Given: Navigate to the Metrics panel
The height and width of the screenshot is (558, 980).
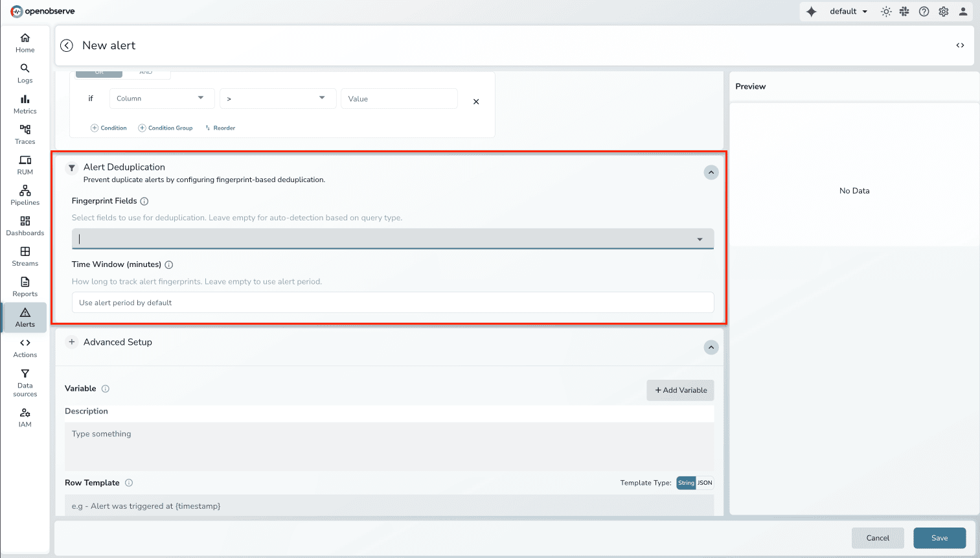Looking at the screenshot, I should coord(25,104).
